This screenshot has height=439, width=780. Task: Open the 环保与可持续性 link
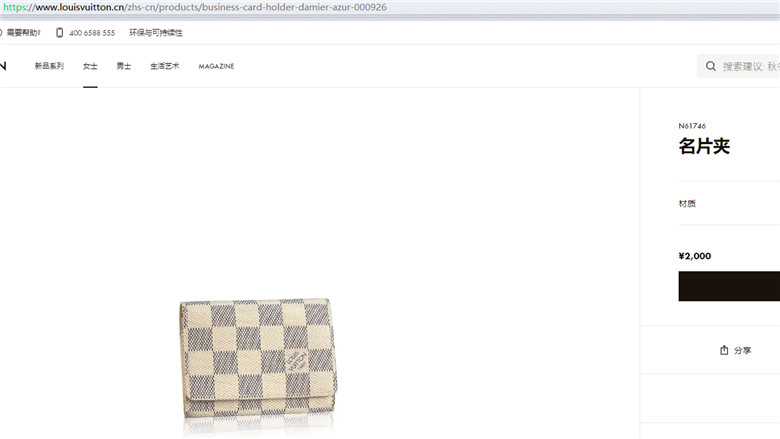point(156,33)
